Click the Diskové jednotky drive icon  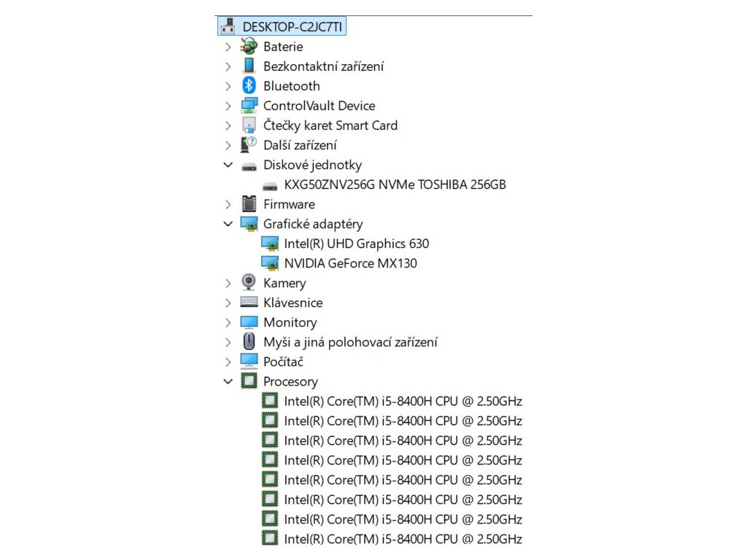pos(249,166)
